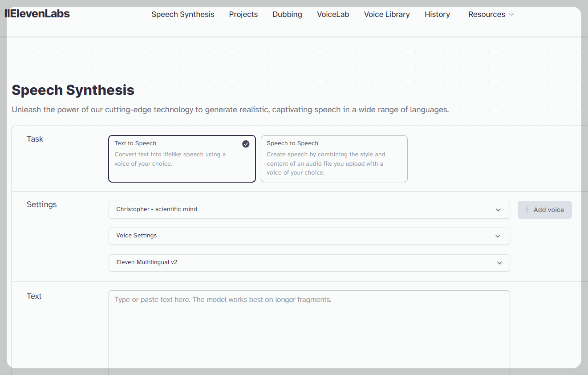Click the Add voice button
Image resolution: width=588 pixels, height=375 pixels.
545,210
